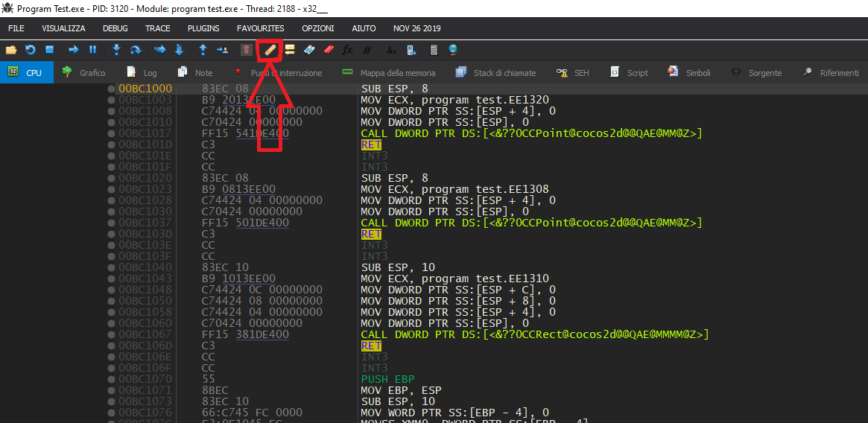Run to user code icon

coord(223,50)
